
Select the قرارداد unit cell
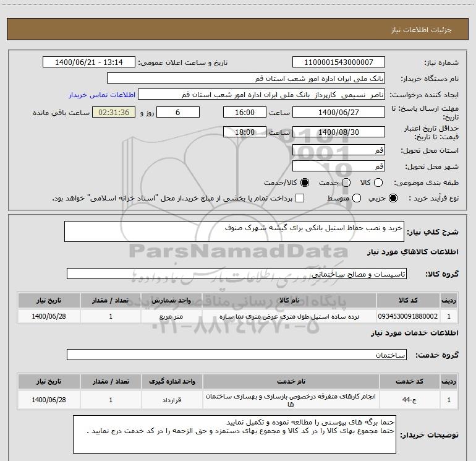click(x=172, y=400)
